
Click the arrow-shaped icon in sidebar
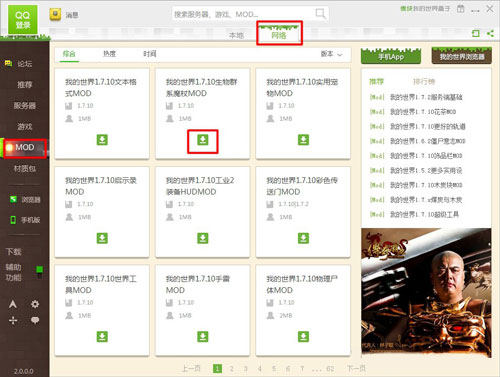[x=13, y=304]
